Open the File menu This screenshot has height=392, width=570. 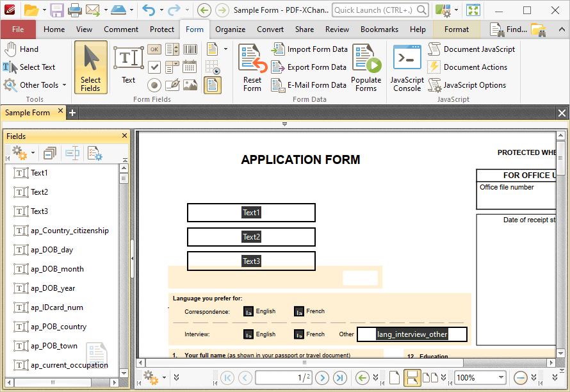[x=18, y=29]
